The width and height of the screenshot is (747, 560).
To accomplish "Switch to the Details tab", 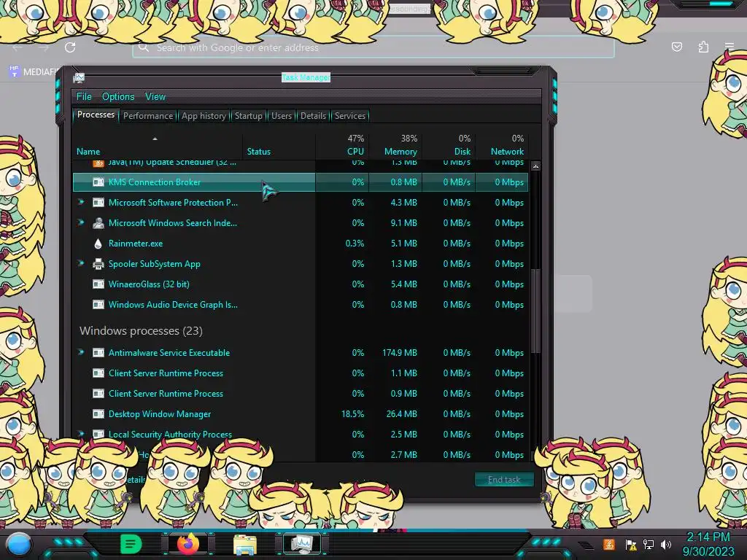I will click(x=313, y=116).
